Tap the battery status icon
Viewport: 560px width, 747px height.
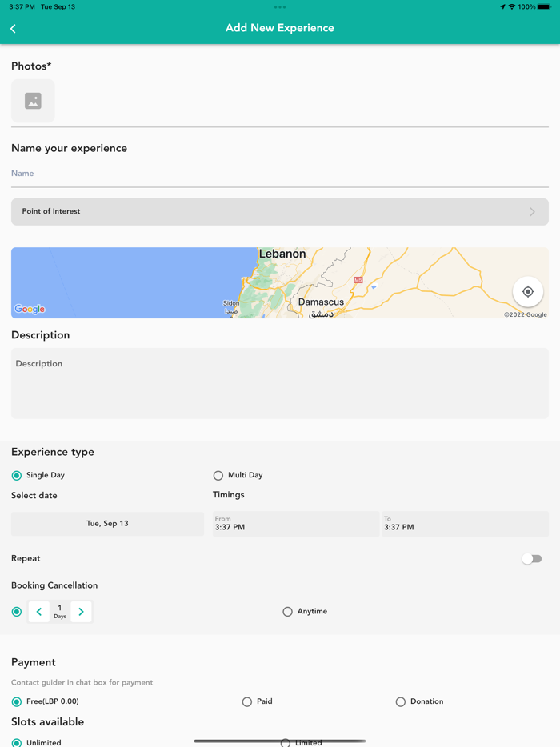pyautogui.click(x=544, y=7)
